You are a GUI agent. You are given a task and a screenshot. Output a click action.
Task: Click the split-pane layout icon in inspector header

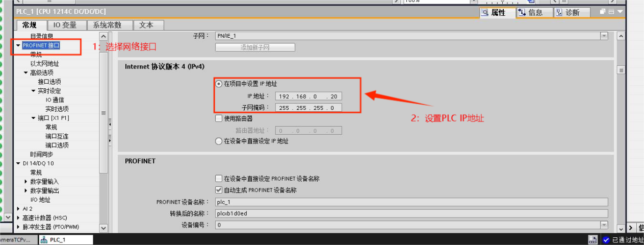tap(611, 11)
